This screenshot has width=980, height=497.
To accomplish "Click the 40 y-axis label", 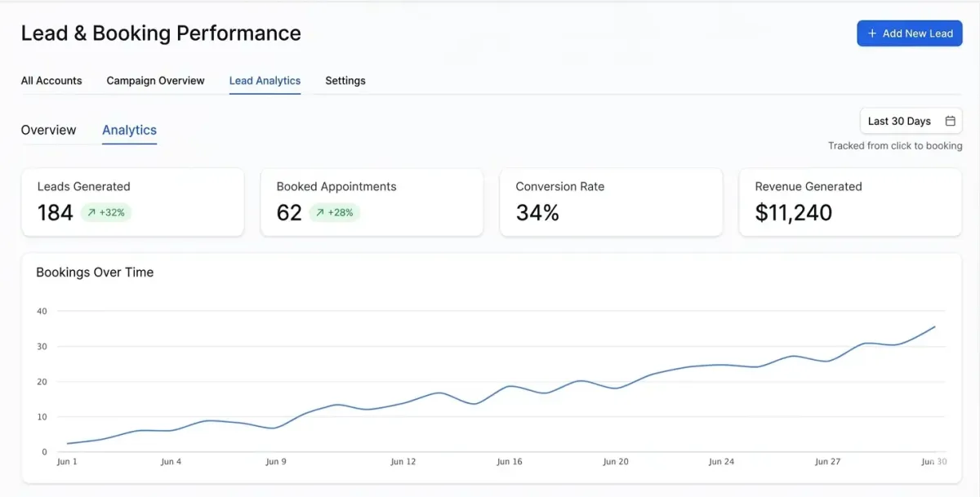I will pos(42,311).
